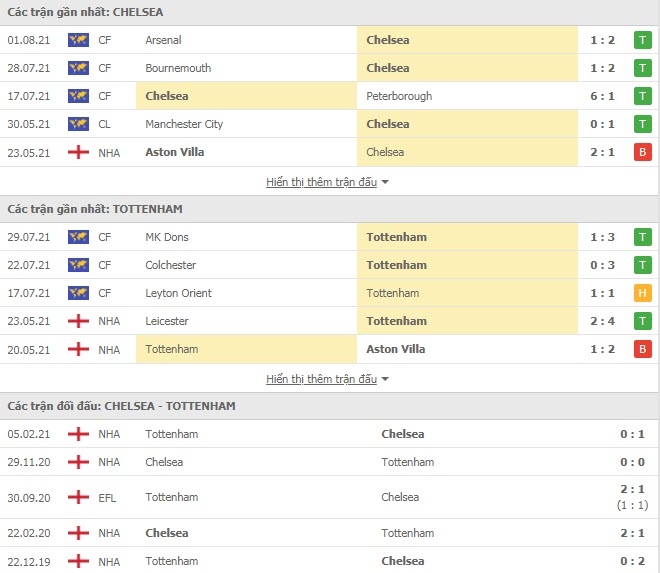Click the red B badge for Tottenham vs Aston Villa

641,349
